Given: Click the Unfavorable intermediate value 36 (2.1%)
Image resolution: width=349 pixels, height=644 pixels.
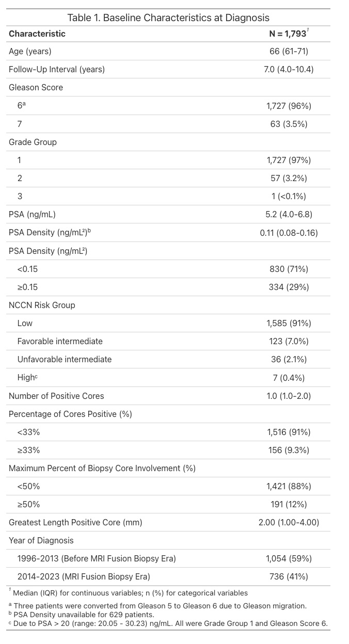Looking at the screenshot, I should 289,359.
